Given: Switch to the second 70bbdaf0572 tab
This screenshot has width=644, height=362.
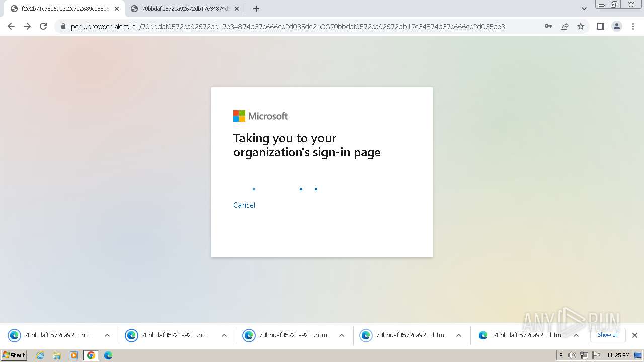Looking at the screenshot, I should click(x=186, y=9).
